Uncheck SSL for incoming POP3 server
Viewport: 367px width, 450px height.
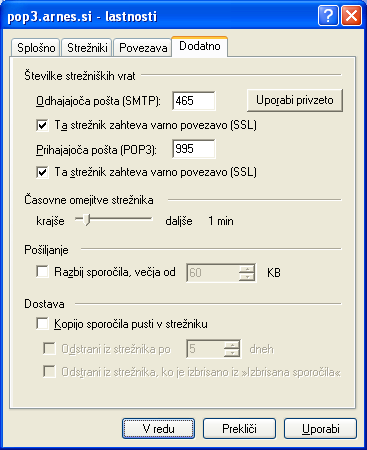click(x=42, y=173)
